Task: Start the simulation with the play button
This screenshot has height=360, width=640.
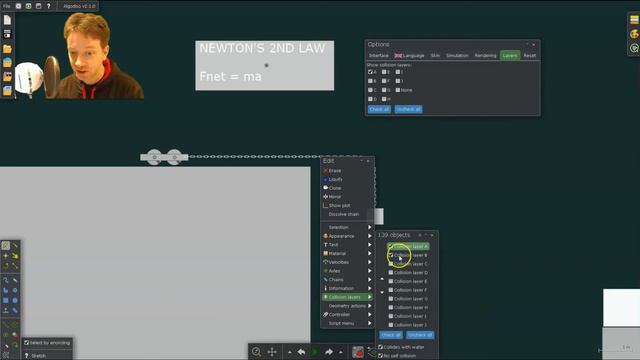Action: pyautogui.click(x=315, y=351)
